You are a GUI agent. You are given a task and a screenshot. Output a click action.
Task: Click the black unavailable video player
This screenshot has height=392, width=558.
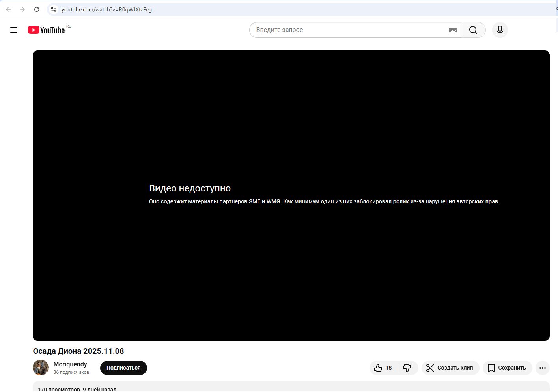click(x=291, y=195)
